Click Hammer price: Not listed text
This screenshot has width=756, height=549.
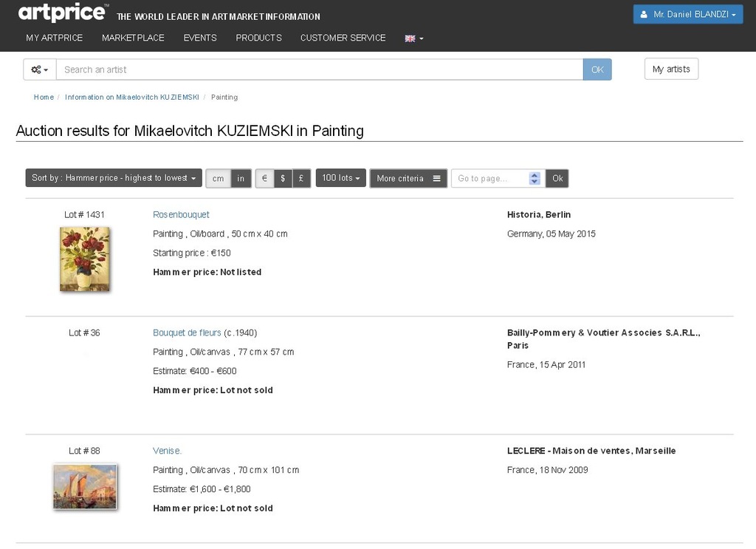[207, 272]
